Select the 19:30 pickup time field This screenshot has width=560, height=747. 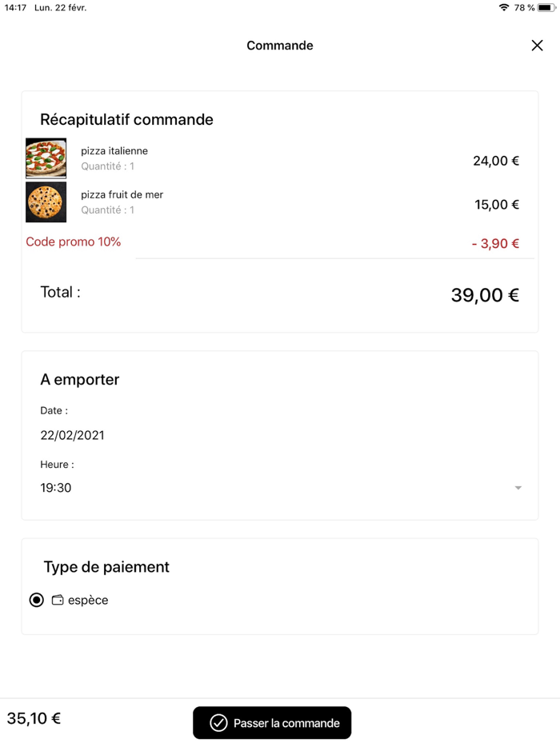point(56,488)
